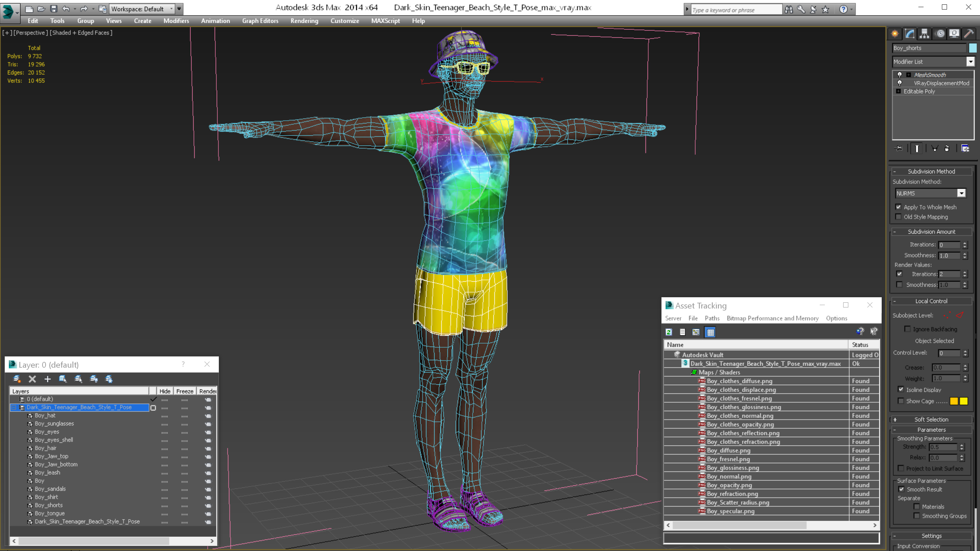Enable Old Style Mapping checkbox

899,217
